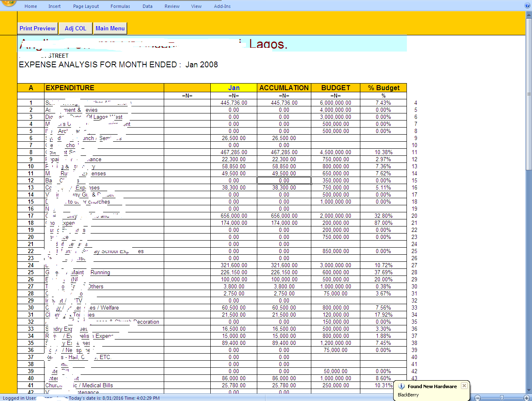This screenshot has width=532, height=401.
Task: Click the 'A' header cell
Action: pyautogui.click(x=31, y=88)
